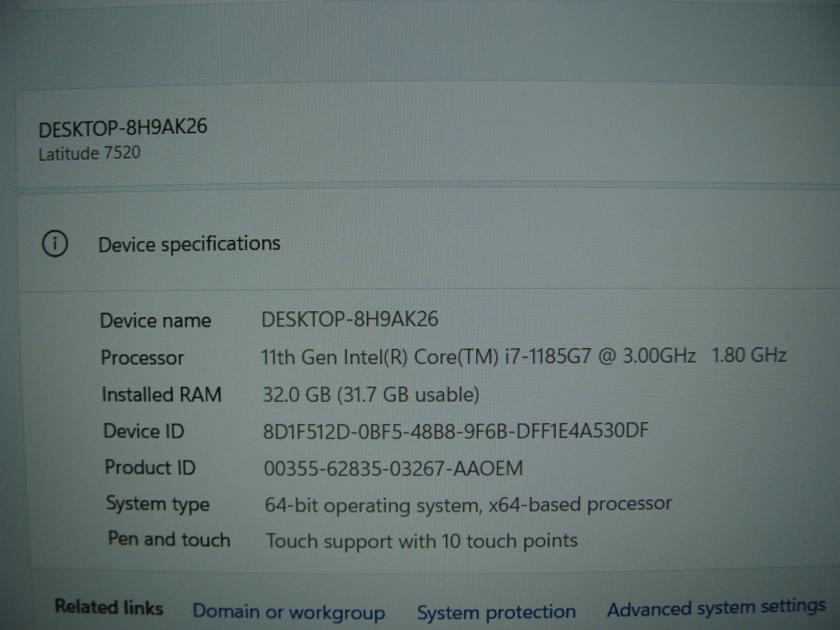The width and height of the screenshot is (840, 630).
Task: Click the 32.0 GB (31.7 GB usable) value
Action: pyautogui.click(x=371, y=395)
